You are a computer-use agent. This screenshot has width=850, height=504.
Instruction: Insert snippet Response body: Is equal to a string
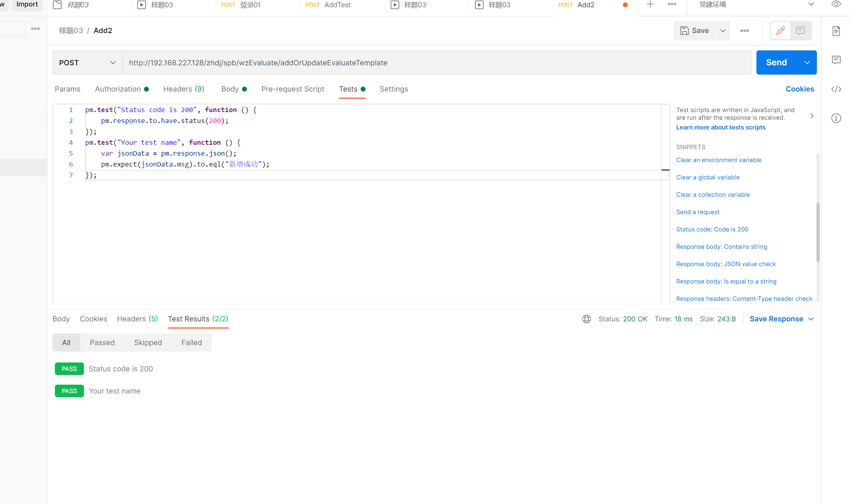(726, 281)
